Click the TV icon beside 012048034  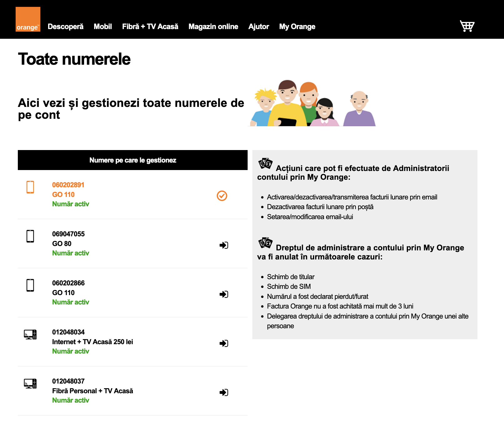(30, 334)
